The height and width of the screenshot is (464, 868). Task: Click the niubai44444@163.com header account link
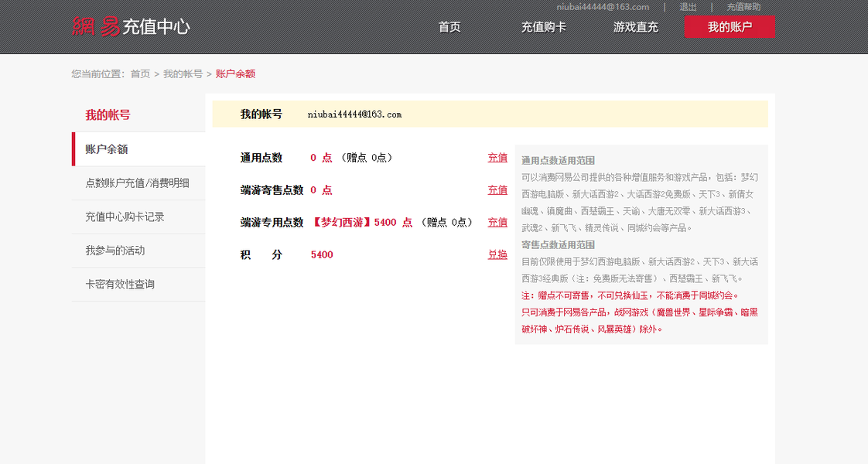point(603,7)
